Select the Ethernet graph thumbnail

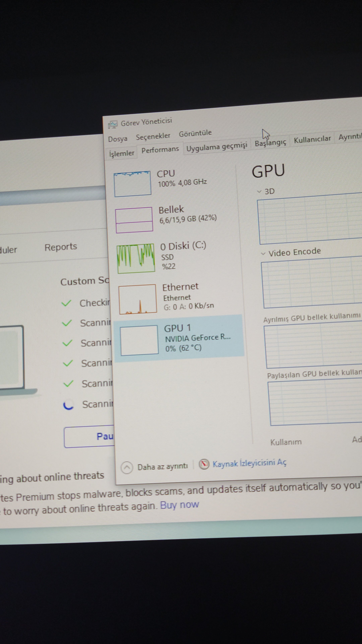[138, 299]
